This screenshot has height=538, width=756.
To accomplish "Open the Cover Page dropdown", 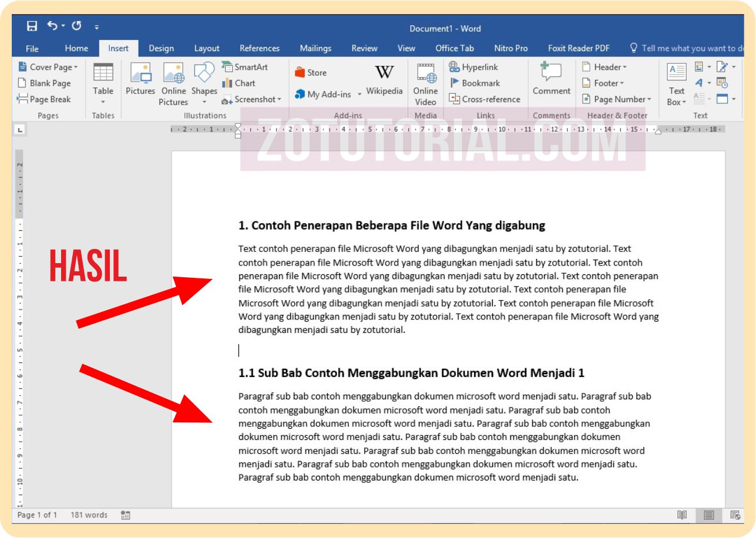I will (x=48, y=67).
